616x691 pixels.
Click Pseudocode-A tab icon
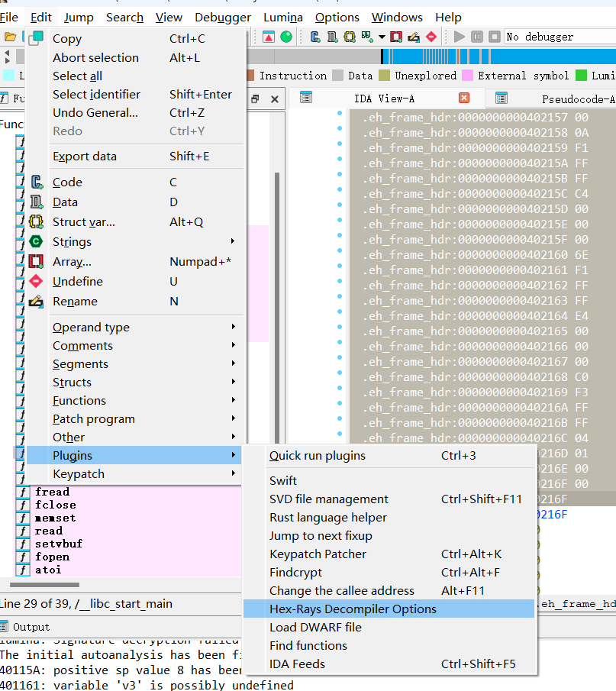[x=502, y=98]
